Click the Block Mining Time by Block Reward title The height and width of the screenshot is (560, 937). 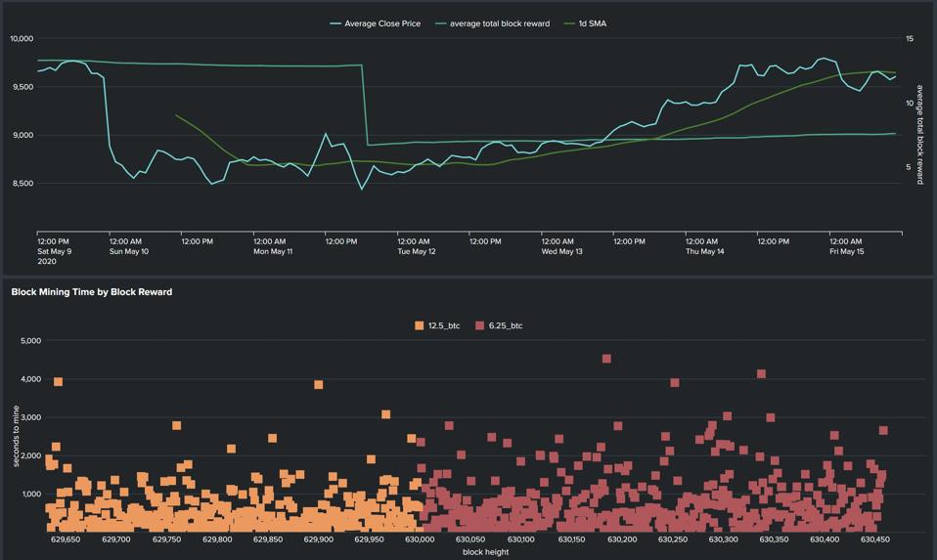(x=91, y=292)
